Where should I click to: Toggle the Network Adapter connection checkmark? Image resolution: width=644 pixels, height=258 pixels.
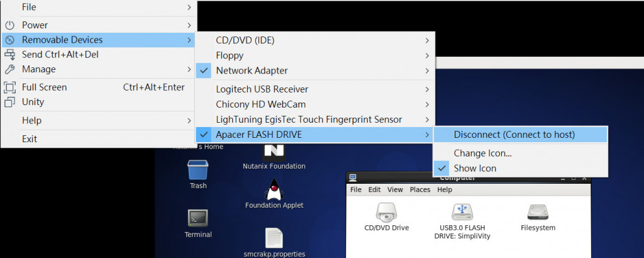pyautogui.click(x=204, y=70)
